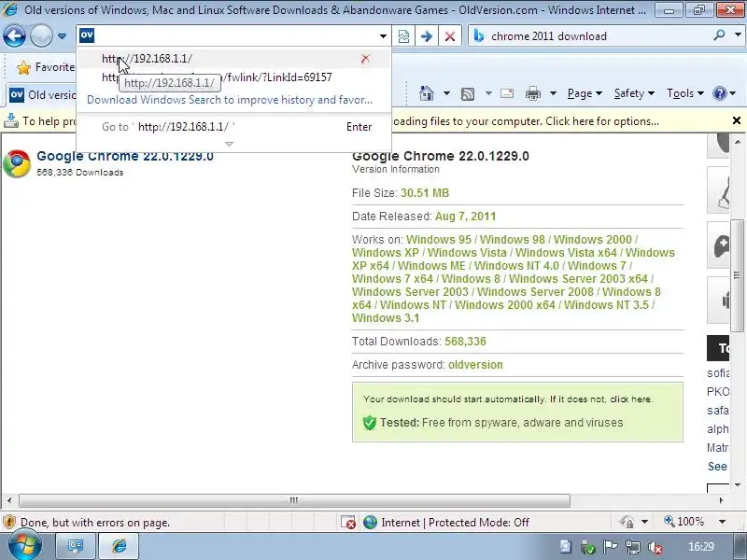
Task: Delete the 192.168.1.1 suggestion with red X
Action: click(x=365, y=59)
